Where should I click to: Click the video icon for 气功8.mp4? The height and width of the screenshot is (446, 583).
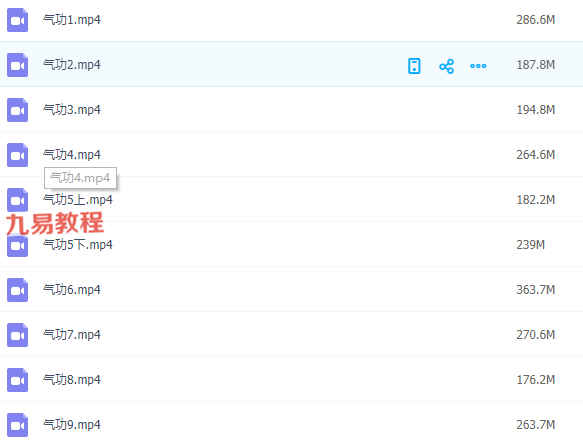click(x=17, y=380)
